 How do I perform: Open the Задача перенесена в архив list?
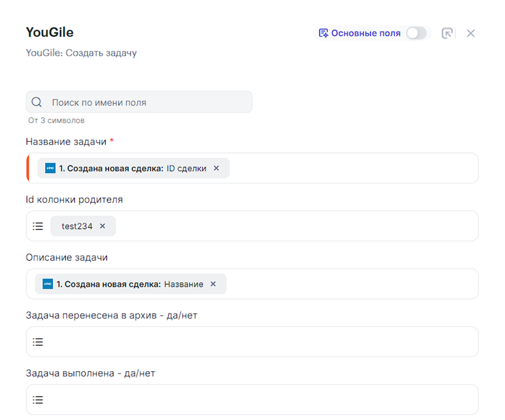38,342
